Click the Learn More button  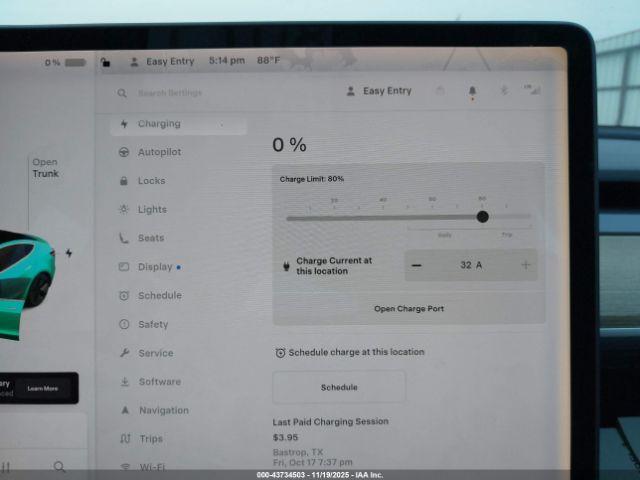coord(43,388)
